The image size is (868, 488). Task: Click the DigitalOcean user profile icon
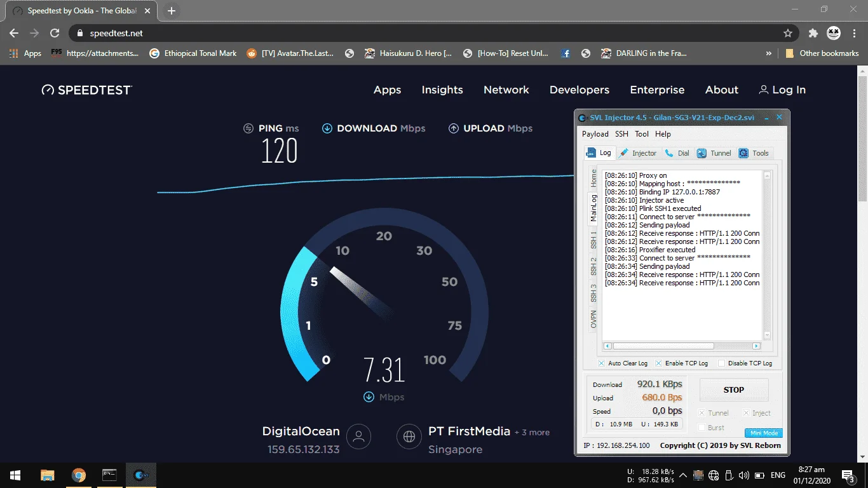click(359, 437)
